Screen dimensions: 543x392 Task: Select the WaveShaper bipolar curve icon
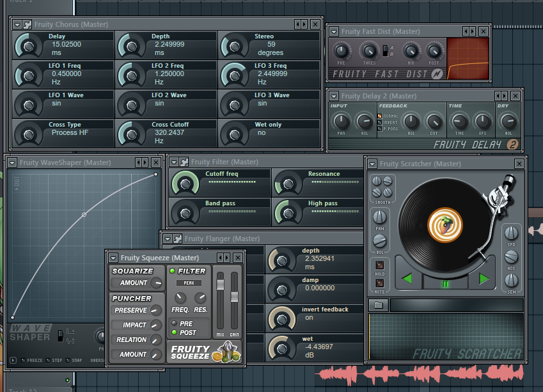click(70, 341)
